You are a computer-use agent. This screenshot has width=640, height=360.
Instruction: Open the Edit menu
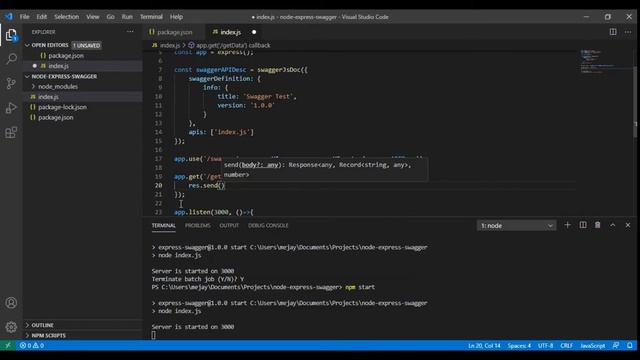[x=42, y=17]
